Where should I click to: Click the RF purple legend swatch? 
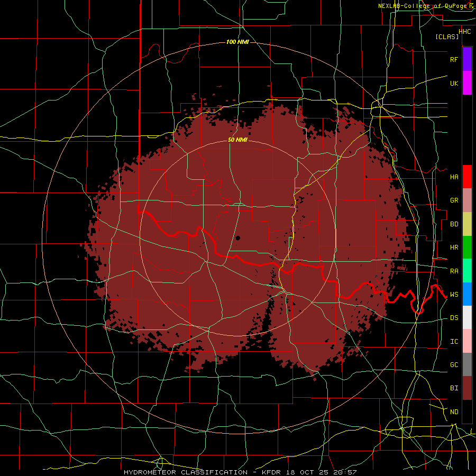point(467,59)
